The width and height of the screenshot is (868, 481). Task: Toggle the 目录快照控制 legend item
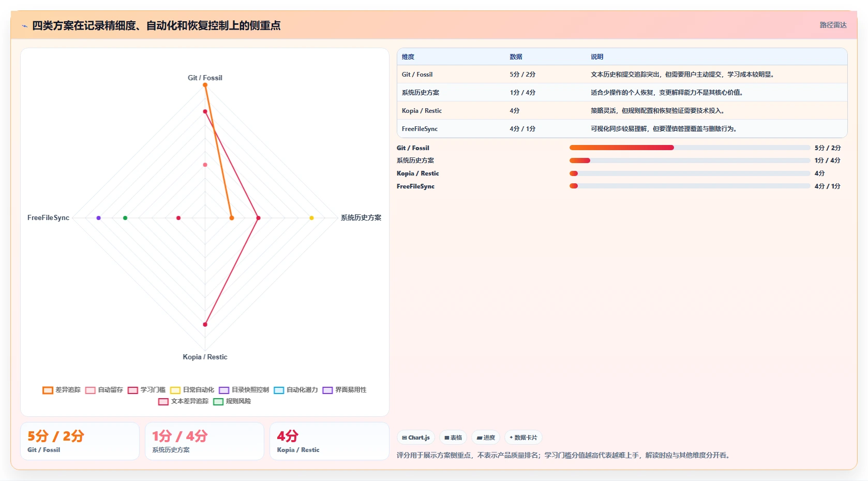[244, 390]
